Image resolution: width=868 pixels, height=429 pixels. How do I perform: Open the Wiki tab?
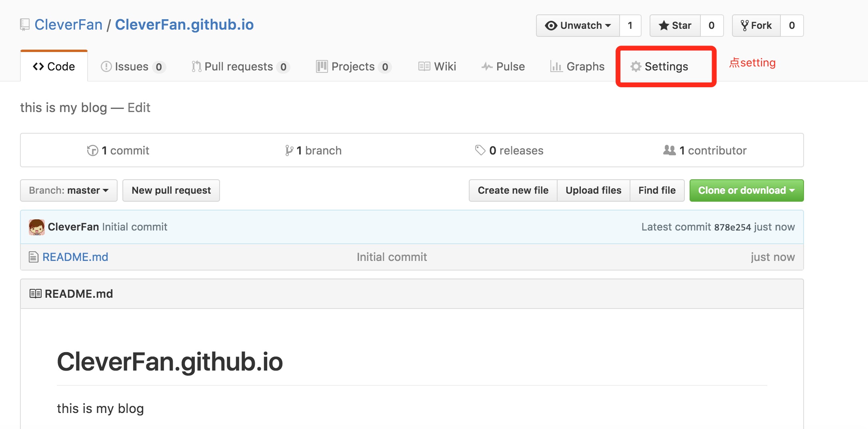tap(437, 66)
